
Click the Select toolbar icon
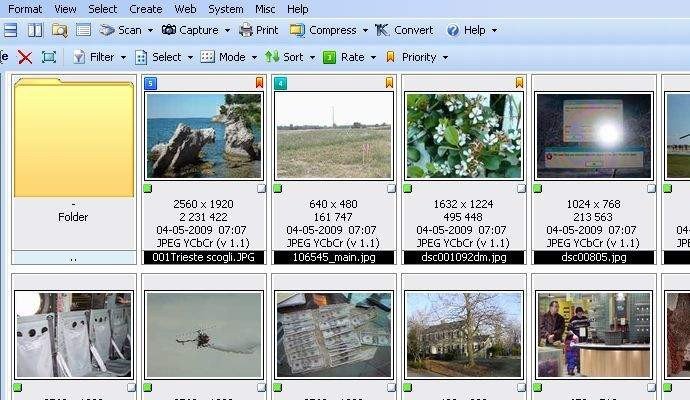[141, 57]
